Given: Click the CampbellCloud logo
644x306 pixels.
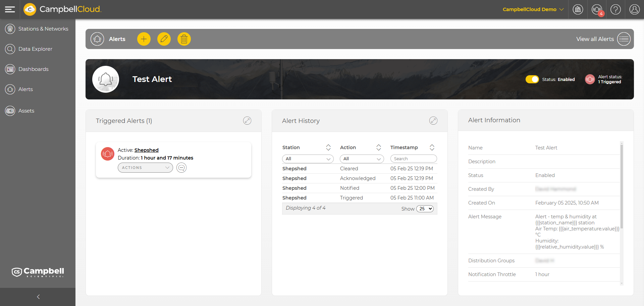Looking at the screenshot, I should (x=62, y=9).
